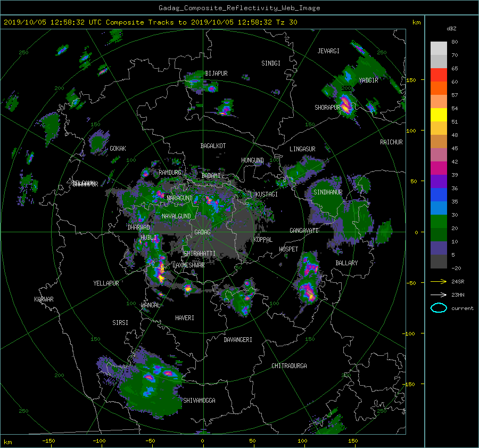Viewport: 479px width, 448px height.
Task: Select the bright green 30 dBZ swatch
Action: [439, 222]
